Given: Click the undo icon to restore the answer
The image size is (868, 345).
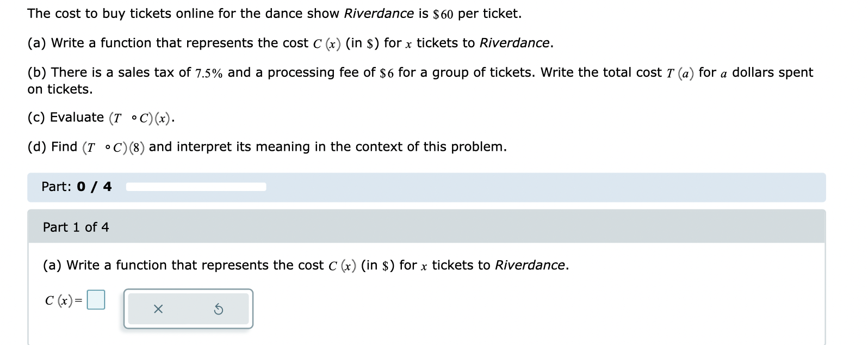Looking at the screenshot, I should (219, 309).
